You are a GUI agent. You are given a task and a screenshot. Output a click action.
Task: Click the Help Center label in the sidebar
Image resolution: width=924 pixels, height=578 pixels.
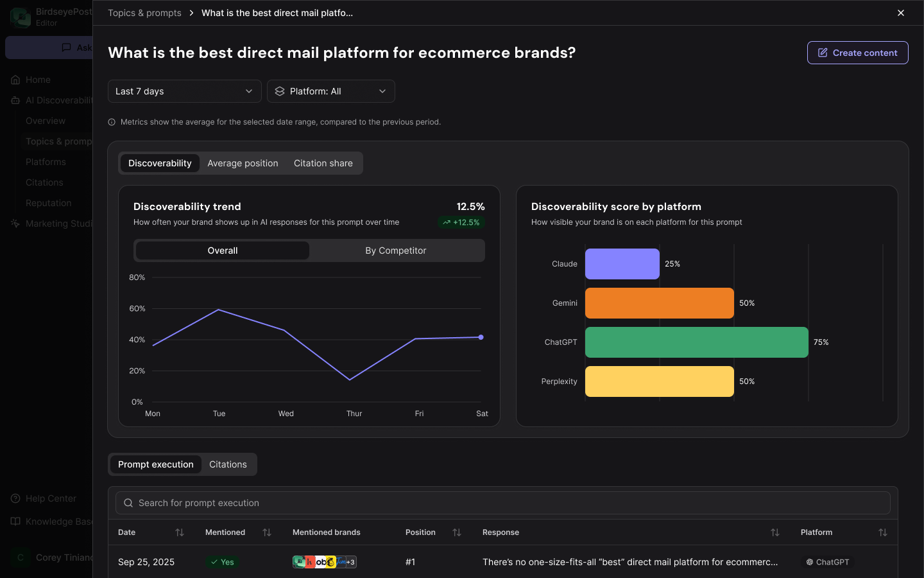[x=51, y=498]
